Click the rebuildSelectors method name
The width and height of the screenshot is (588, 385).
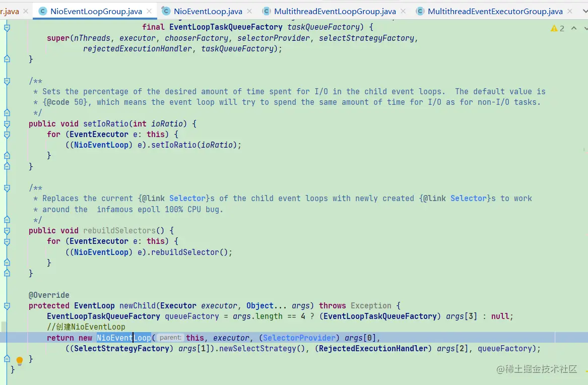pyautogui.click(x=119, y=231)
